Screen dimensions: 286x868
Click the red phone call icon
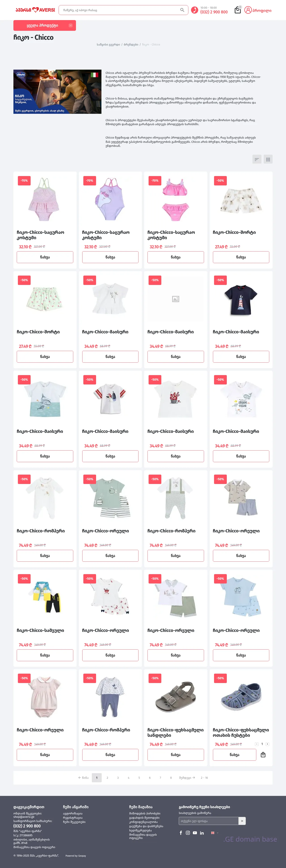pyautogui.click(x=195, y=10)
